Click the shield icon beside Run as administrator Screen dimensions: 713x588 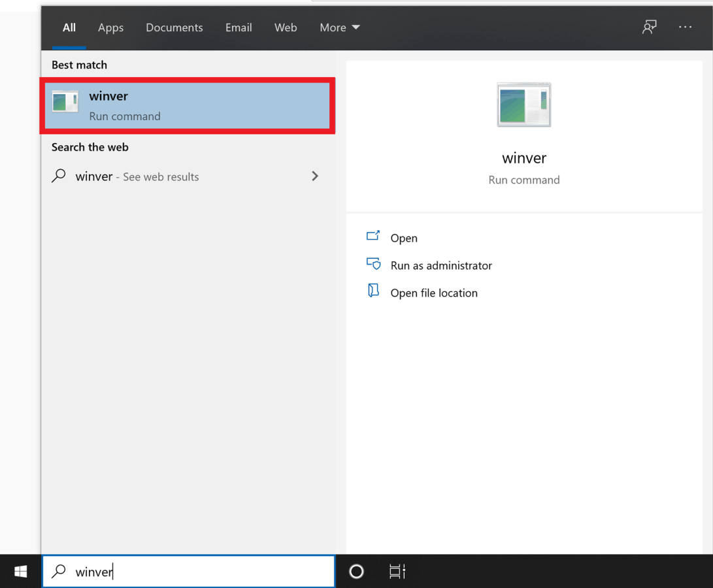tap(374, 265)
